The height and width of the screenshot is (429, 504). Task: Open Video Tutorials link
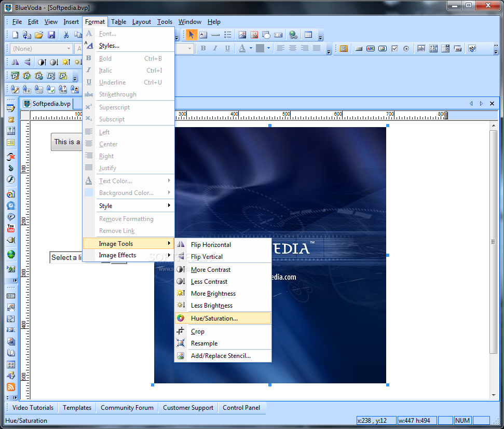pyautogui.click(x=33, y=407)
